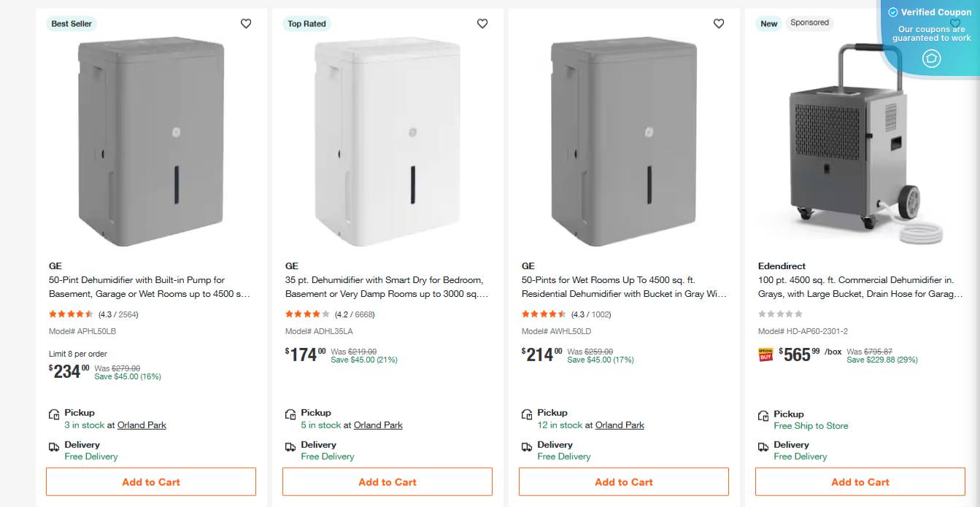Click the star rating for model AWHL50LD

pyautogui.click(x=544, y=314)
